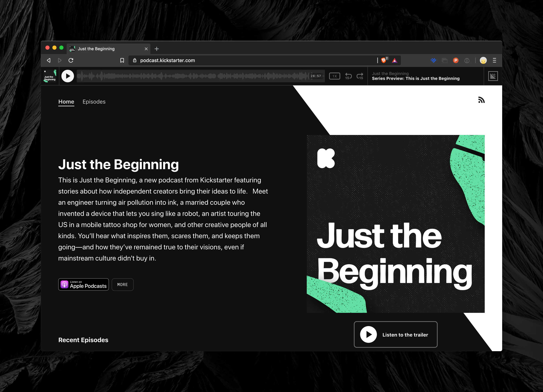Reload the page
543x392 pixels.
click(x=71, y=60)
